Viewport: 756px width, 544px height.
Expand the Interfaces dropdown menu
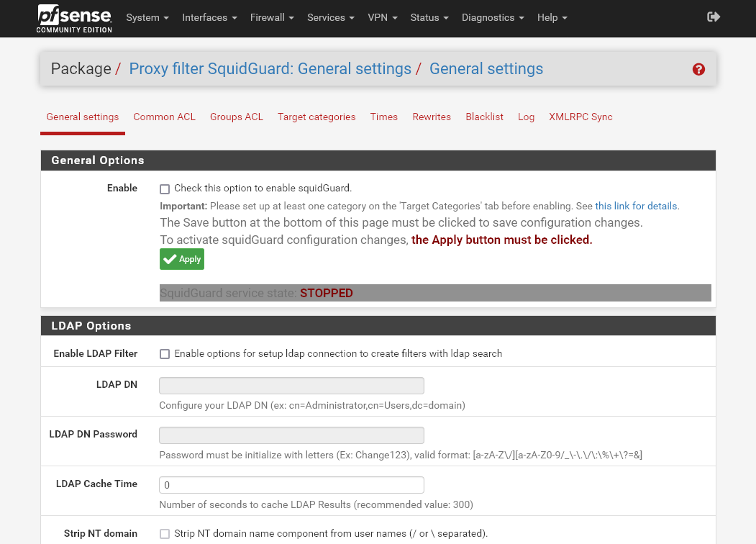[209, 17]
